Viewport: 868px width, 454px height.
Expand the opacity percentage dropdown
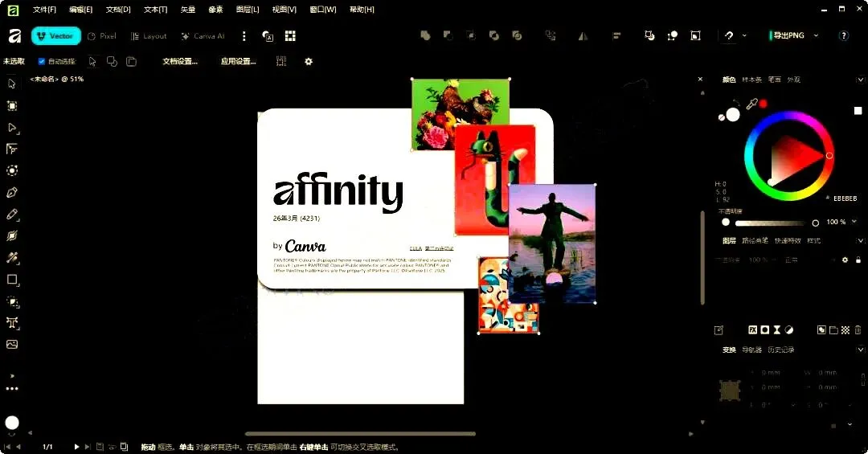tap(854, 222)
